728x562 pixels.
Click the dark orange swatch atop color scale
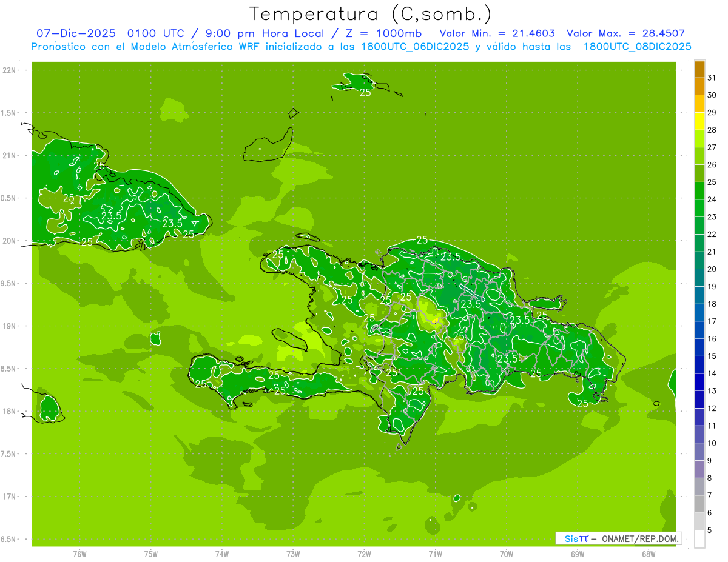tap(699, 69)
